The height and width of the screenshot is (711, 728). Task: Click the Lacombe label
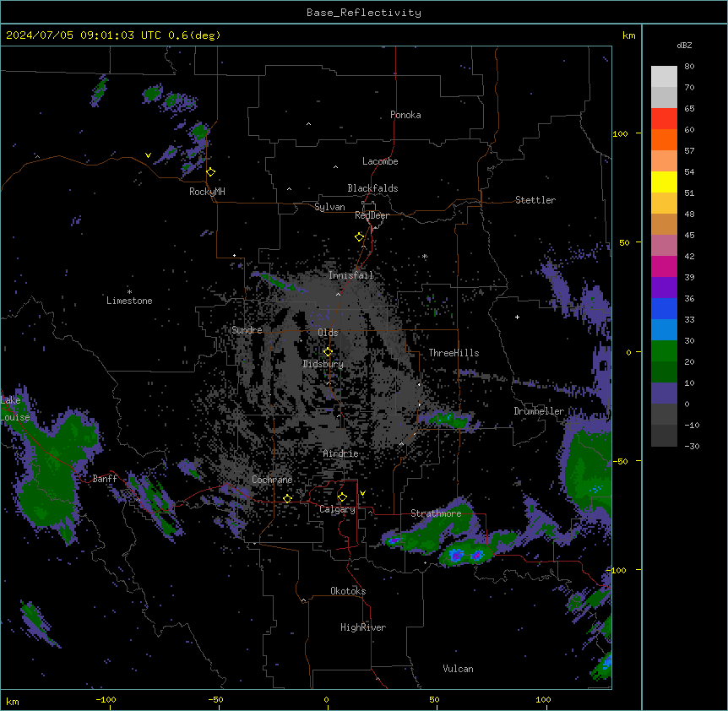click(380, 161)
